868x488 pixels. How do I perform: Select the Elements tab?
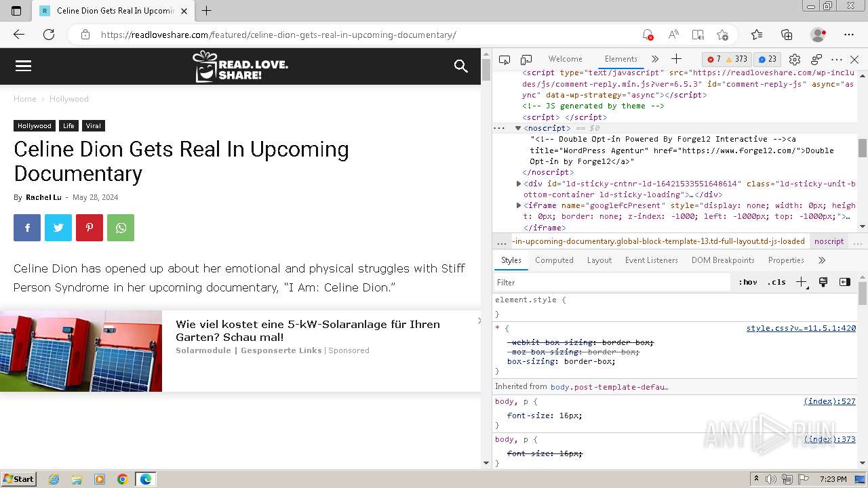pyautogui.click(x=620, y=59)
